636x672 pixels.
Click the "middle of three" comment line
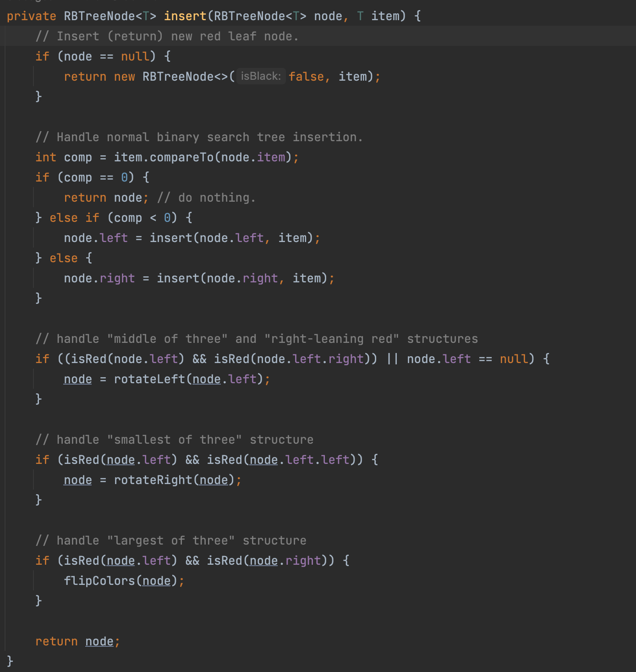(x=256, y=339)
